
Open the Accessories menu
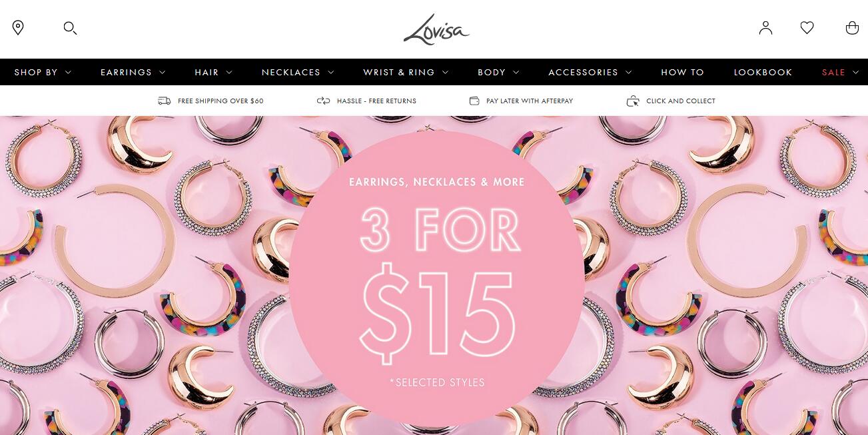click(x=590, y=72)
